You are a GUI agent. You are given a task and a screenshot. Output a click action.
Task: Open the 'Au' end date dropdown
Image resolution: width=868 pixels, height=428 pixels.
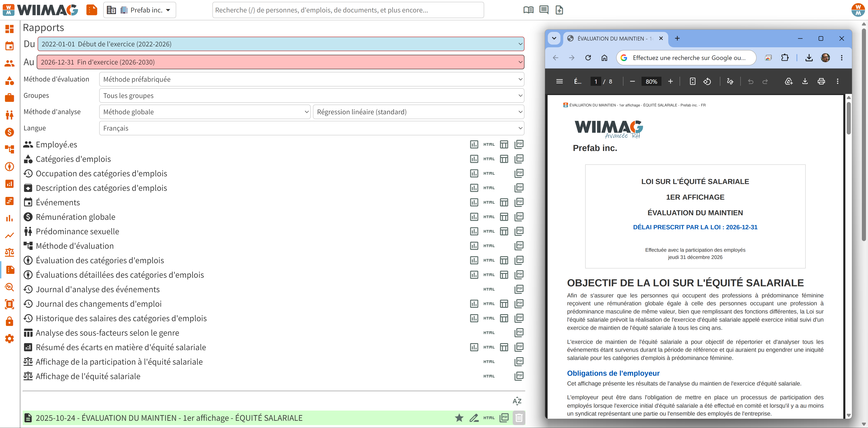coord(280,62)
